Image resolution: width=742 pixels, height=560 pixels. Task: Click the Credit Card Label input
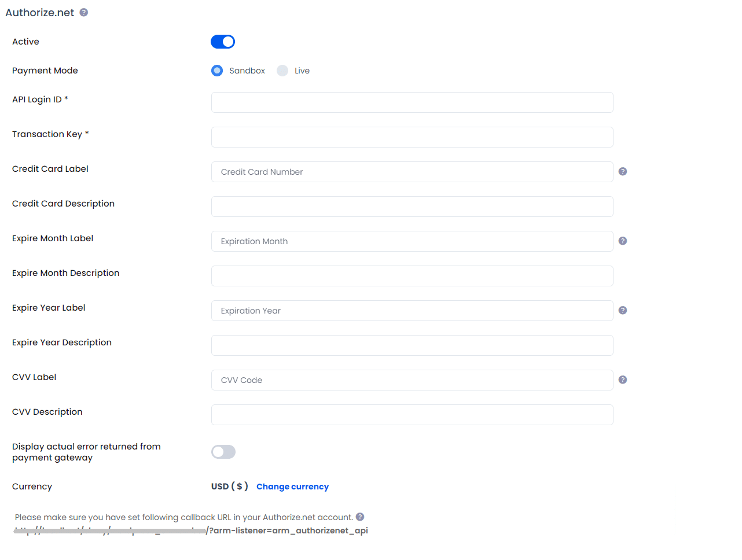(x=412, y=172)
